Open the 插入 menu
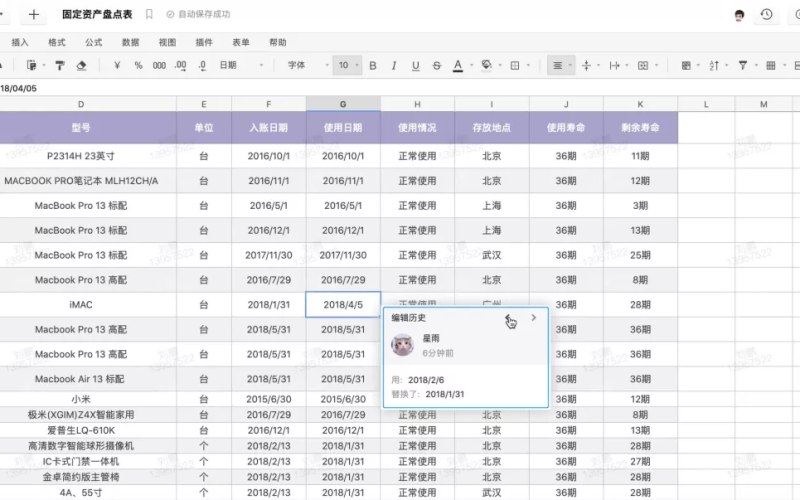Viewport: 800px width, 500px height. click(20, 42)
